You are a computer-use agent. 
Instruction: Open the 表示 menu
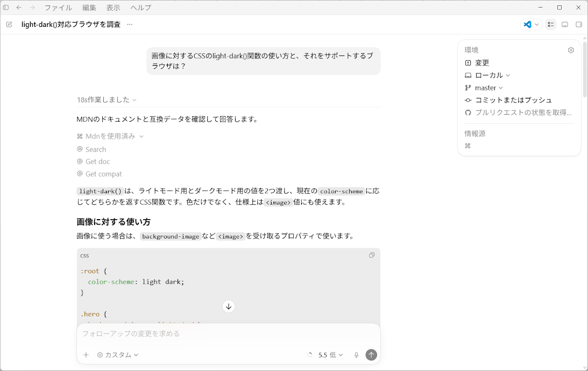114,8
